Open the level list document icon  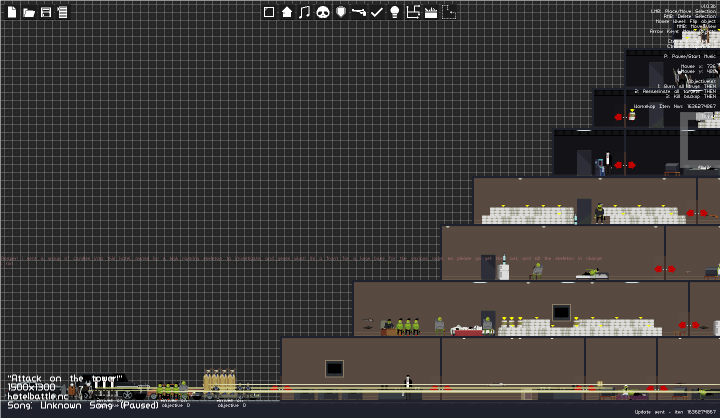[x=62, y=12]
